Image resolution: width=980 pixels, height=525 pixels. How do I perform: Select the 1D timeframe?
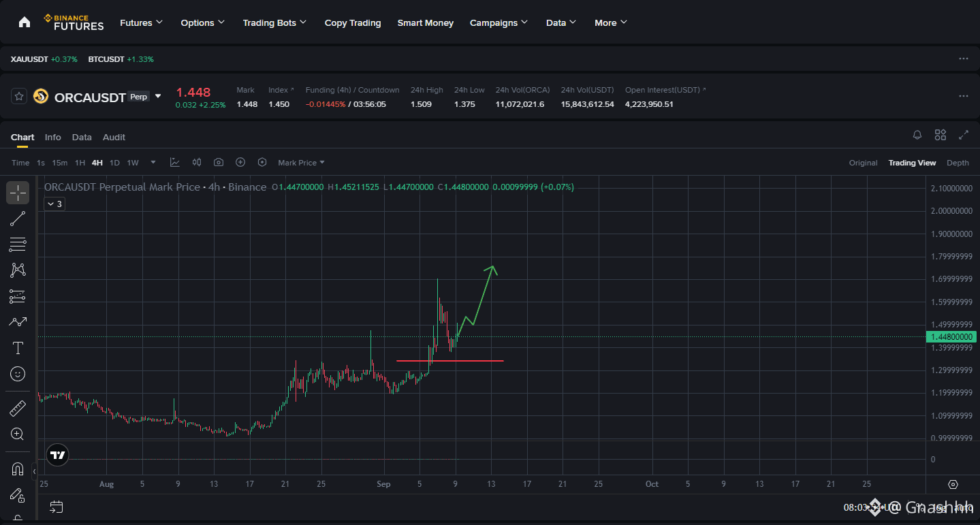point(114,163)
